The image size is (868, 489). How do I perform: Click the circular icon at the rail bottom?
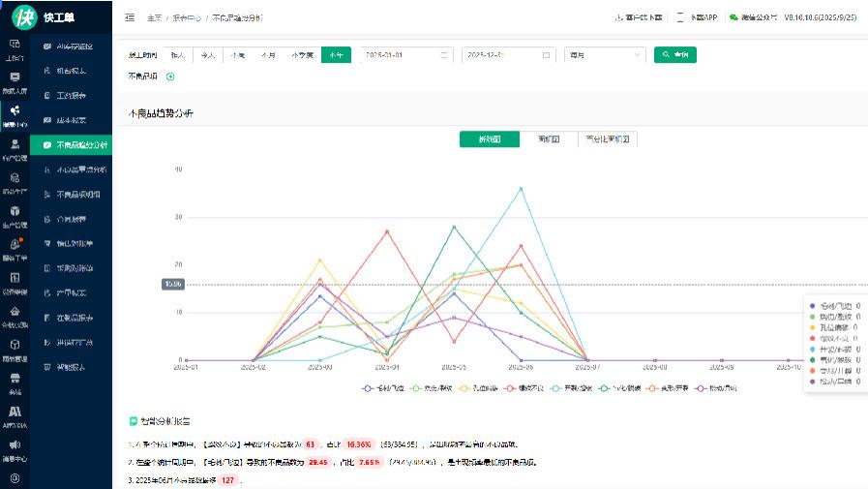tap(15, 478)
